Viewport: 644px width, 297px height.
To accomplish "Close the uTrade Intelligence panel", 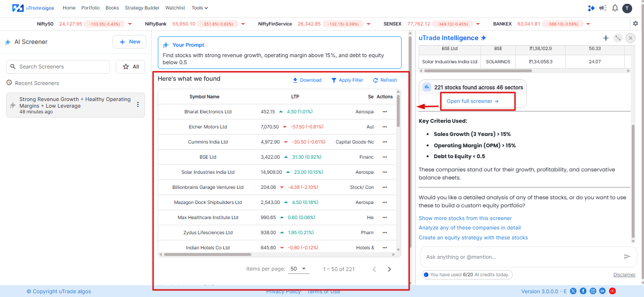I will (x=630, y=38).
